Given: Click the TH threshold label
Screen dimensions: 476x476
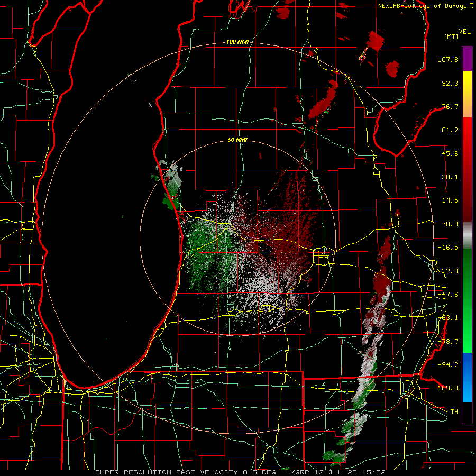Looking at the screenshot, I should pyautogui.click(x=454, y=412).
